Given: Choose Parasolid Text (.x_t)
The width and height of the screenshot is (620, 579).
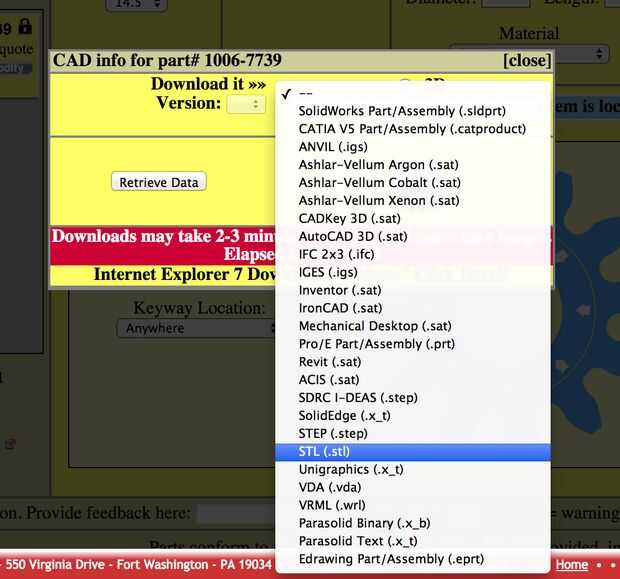Looking at the screenshot, I should click(x=412, y=541).
